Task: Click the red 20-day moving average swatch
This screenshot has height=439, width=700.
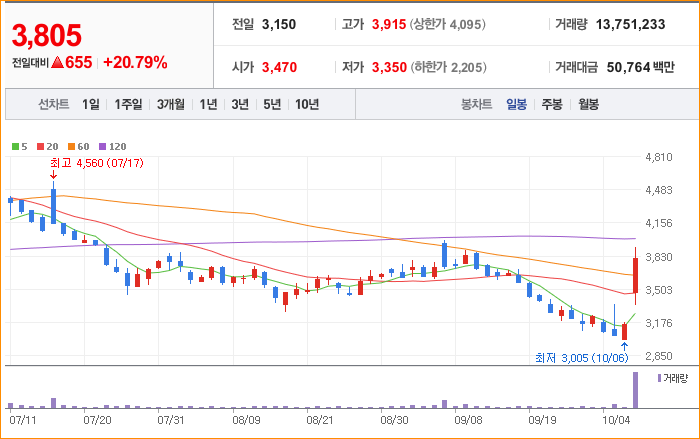Action: click(41, 146)
